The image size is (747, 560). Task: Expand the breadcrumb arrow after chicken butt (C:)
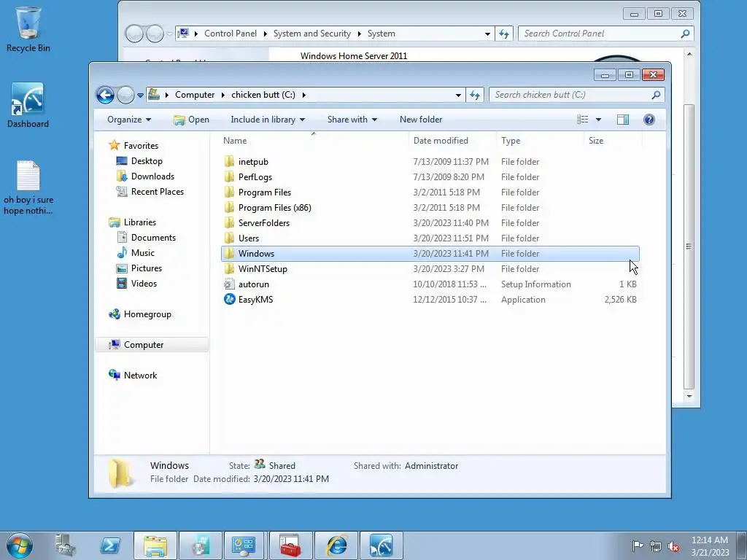click(303, 95)
